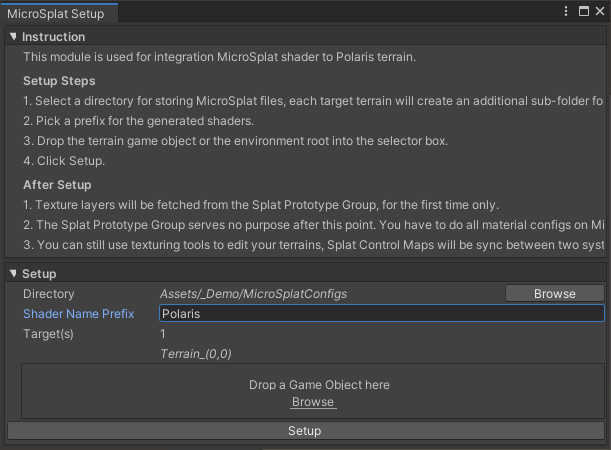Close the MicroSplat Setup window
This screenshot has height=450, width=611.
[598, 11]
